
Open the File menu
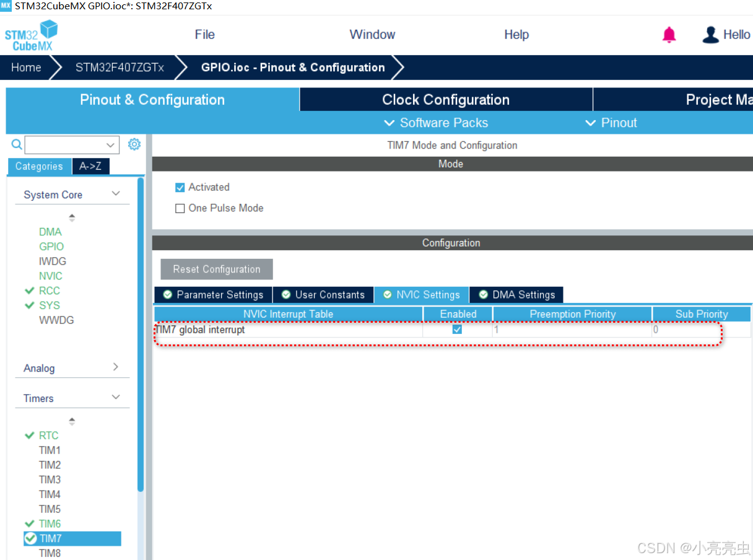tap(205, 35)
